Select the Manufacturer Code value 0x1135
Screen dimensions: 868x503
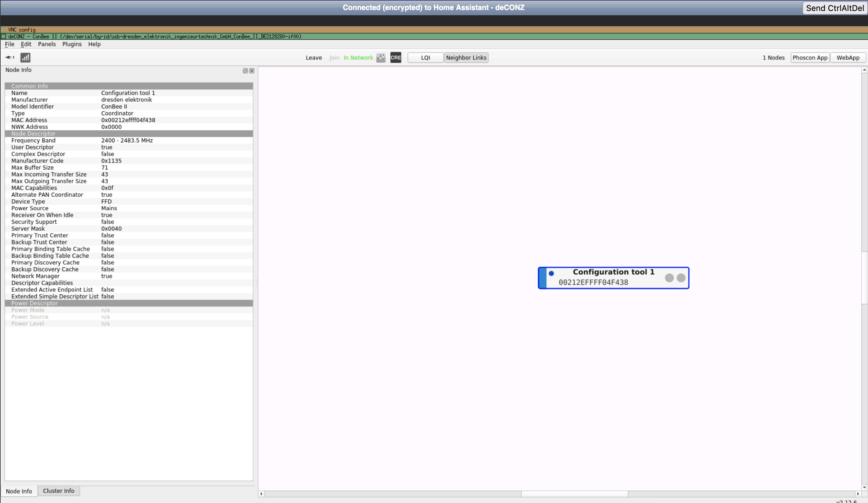coord(111,161)
